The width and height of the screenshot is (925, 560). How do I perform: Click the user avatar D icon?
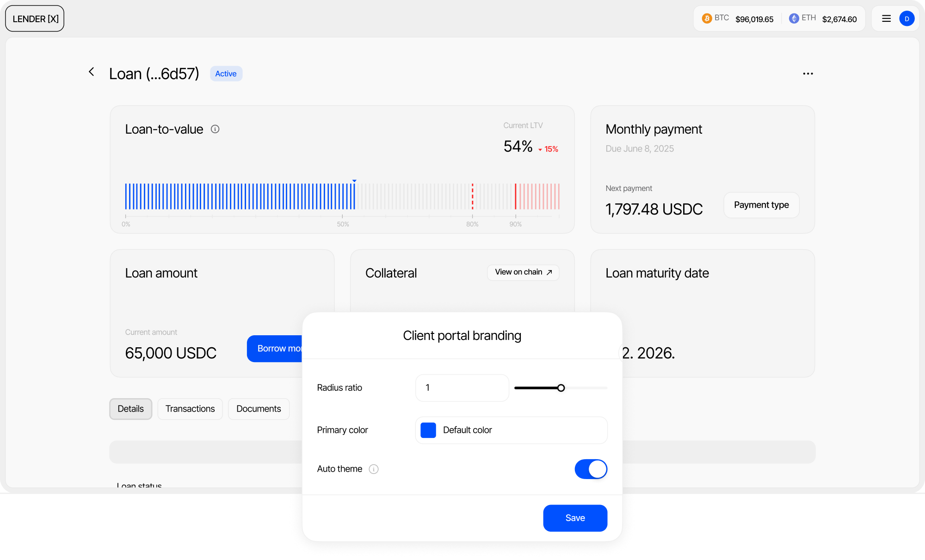click(906, 18)
